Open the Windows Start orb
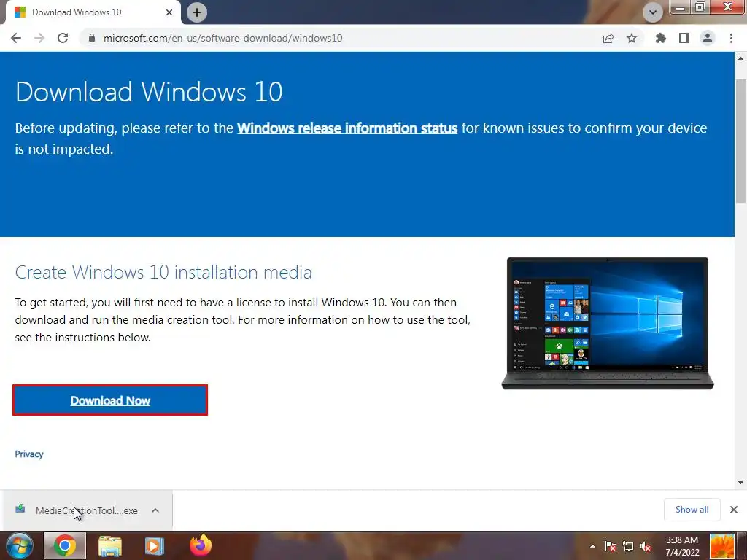 point(19,545)
